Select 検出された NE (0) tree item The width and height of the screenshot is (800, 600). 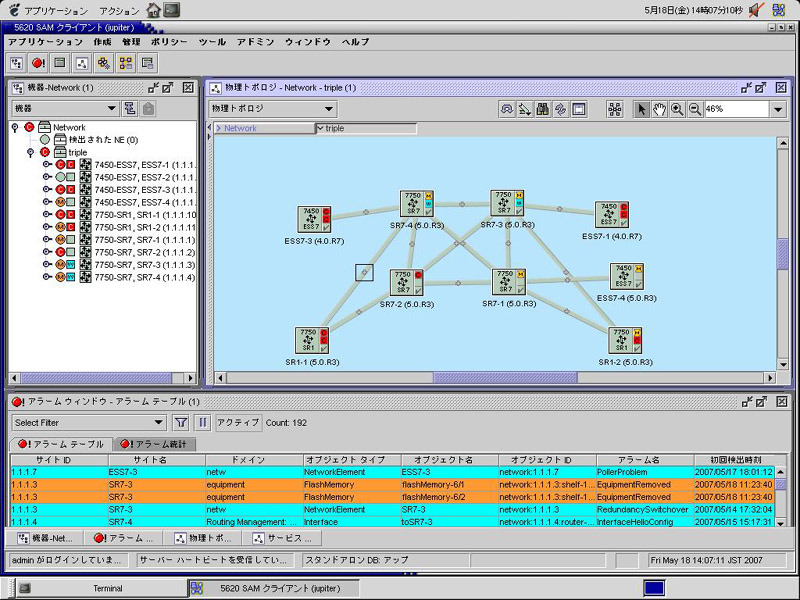(x=104, y=140)
